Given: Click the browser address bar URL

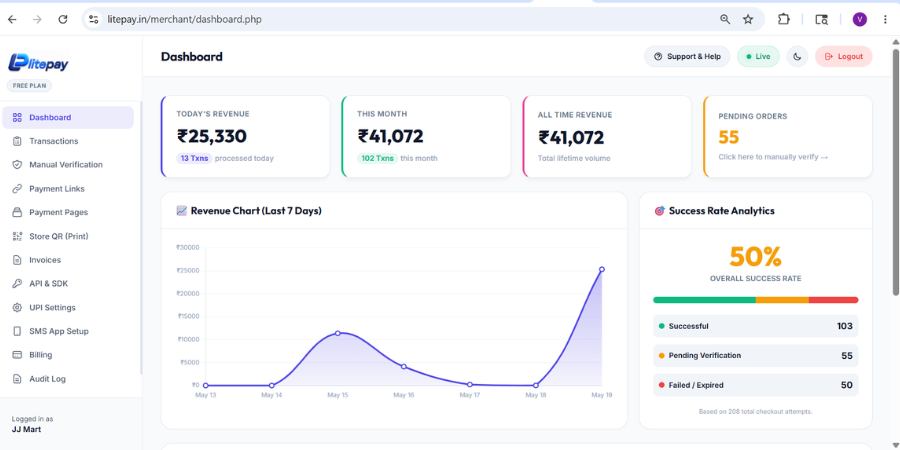Looking at the screenshot, I should point(184,20).
